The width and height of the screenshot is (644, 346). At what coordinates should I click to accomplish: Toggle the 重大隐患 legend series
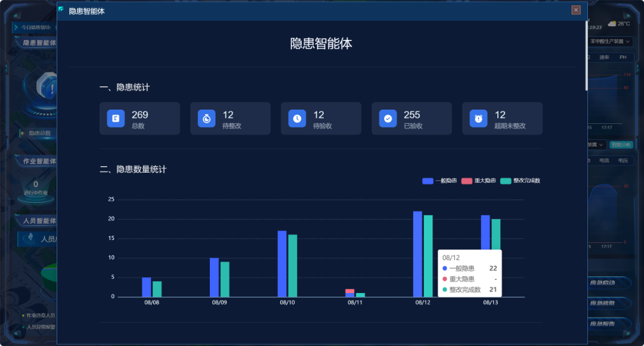(478, 181)
